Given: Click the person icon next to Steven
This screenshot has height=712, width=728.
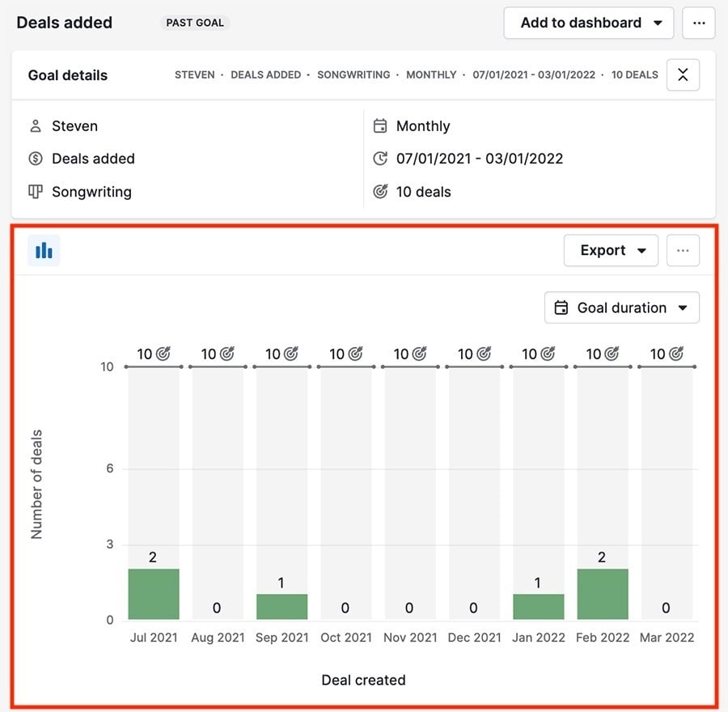Looking at the screenshot, I should click(x=35, y=126).
